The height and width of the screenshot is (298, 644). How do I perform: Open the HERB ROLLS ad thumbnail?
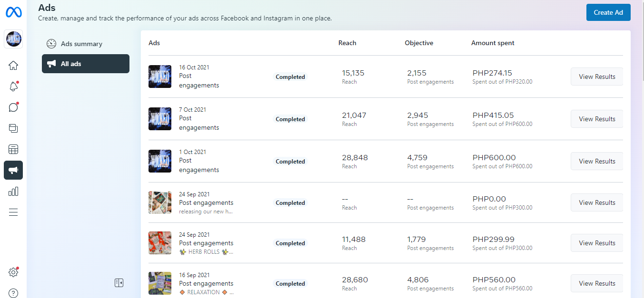[160, 243]
